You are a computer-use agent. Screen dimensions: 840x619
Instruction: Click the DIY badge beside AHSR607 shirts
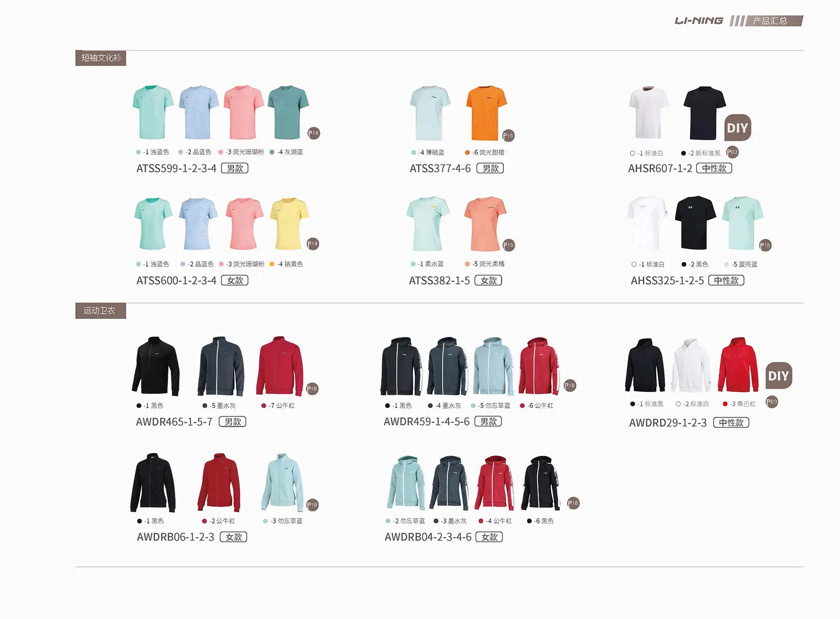(x=738, y=128)
